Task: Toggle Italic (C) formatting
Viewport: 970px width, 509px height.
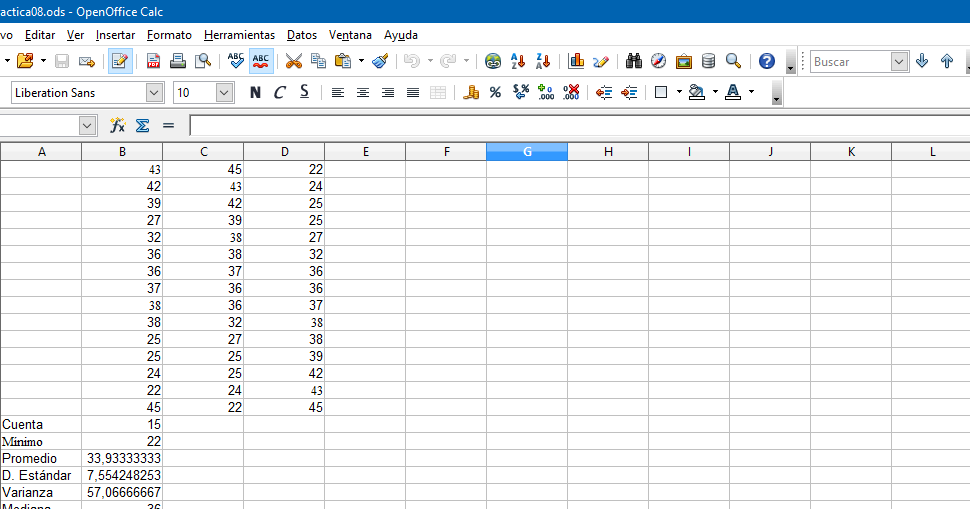Action: pos(280,93)
